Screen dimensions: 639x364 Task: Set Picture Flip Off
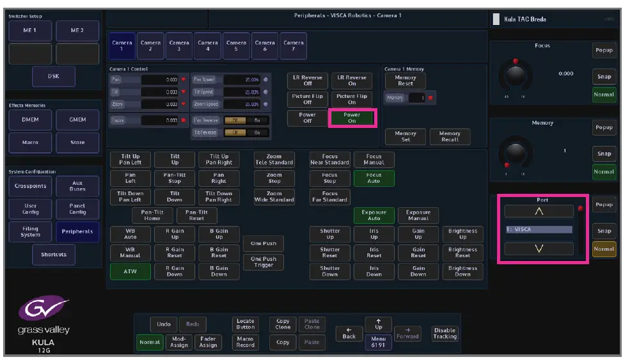click(307, 99)
